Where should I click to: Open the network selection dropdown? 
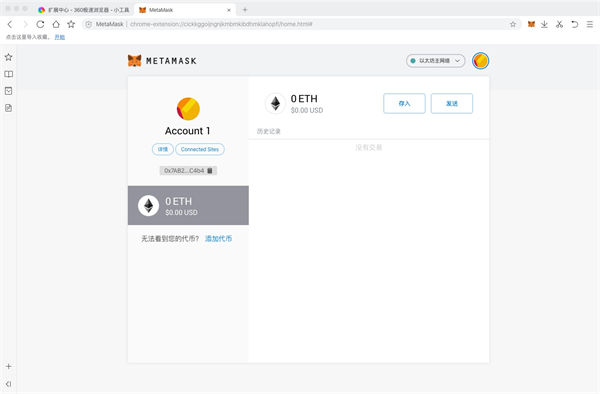[435, 60]
